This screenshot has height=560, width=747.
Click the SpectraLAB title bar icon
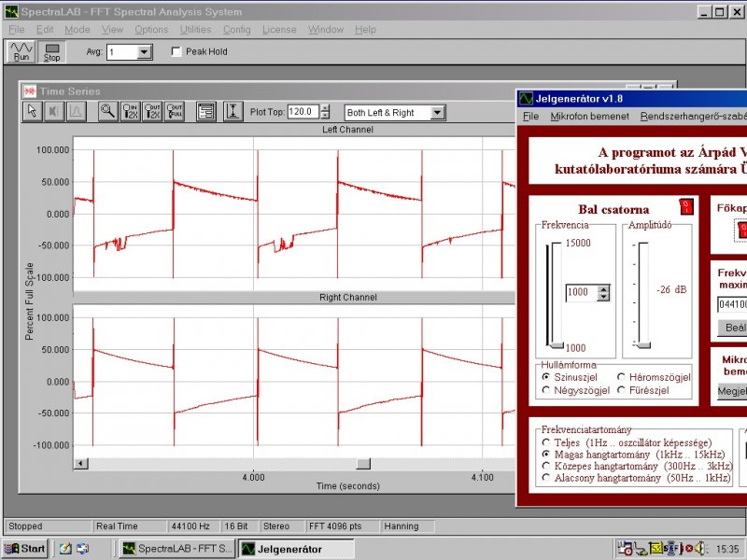11,11
